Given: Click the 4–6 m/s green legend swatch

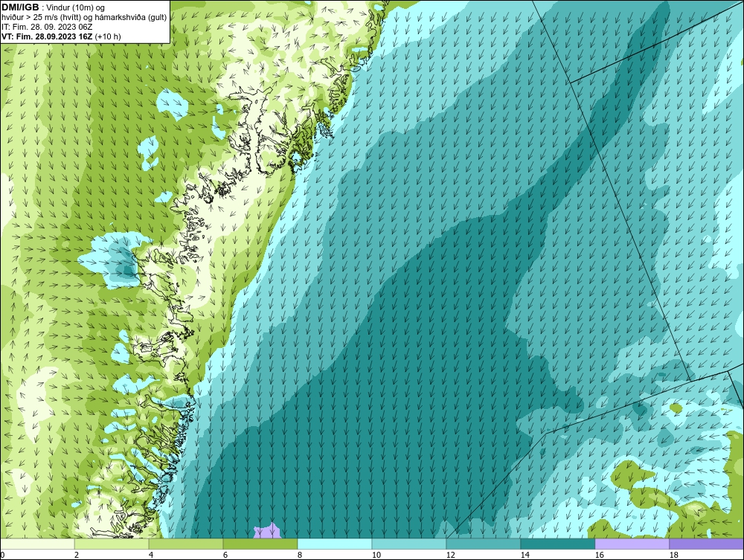Looking at the screenshot, I should pyautogui.click(x=186, y=544).
